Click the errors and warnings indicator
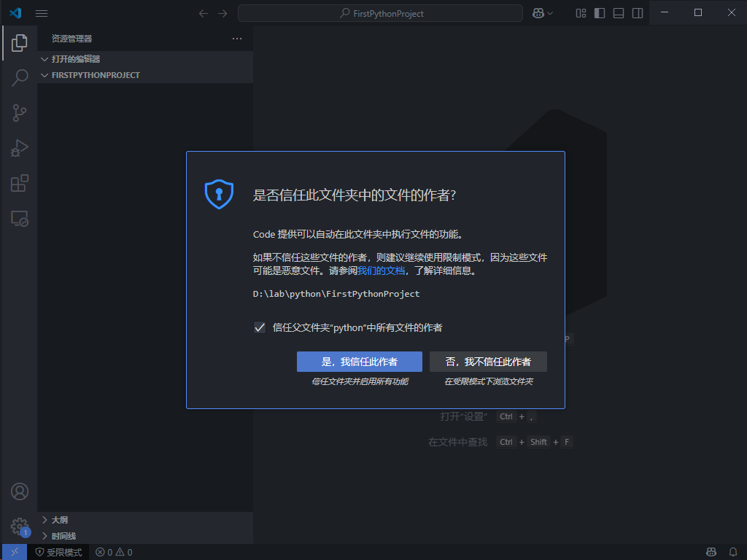 coord(113,552)
